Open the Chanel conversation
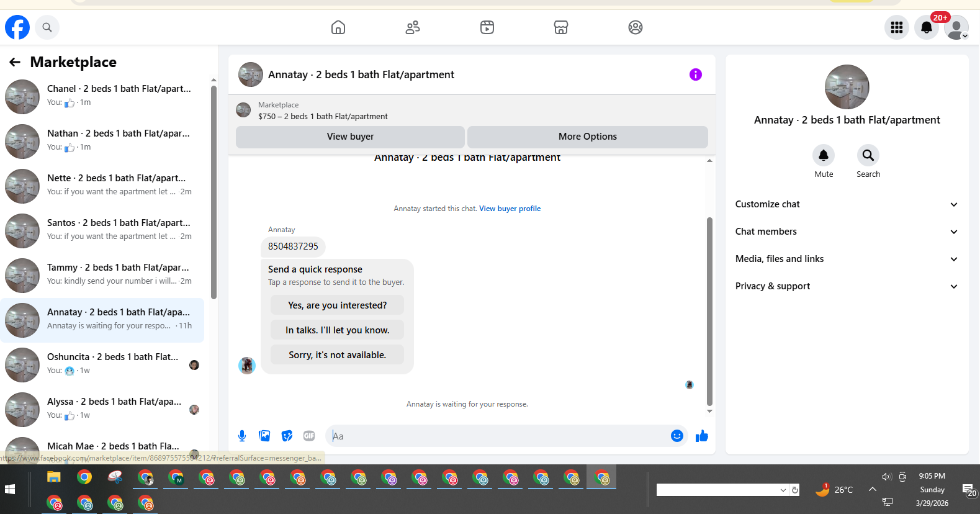Screen dimensions: 980x514 tap(102, 96)
